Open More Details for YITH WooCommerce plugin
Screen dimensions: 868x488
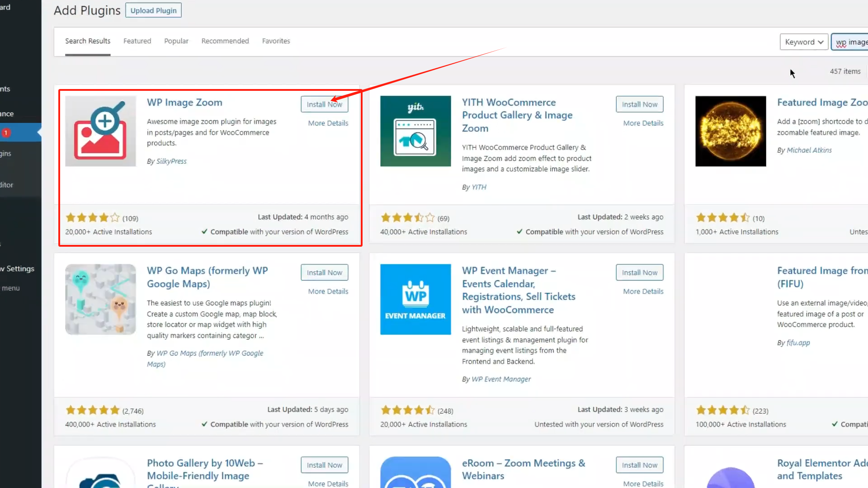[643, 123]
